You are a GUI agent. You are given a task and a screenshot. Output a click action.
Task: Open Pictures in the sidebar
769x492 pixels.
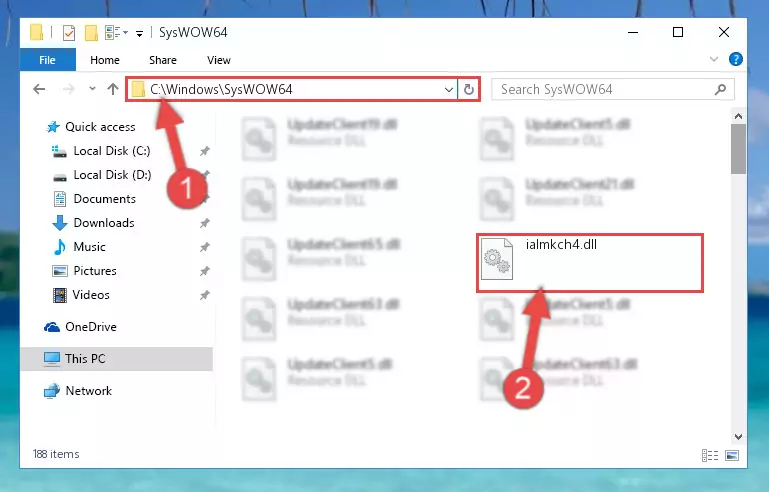coord(95,271)
